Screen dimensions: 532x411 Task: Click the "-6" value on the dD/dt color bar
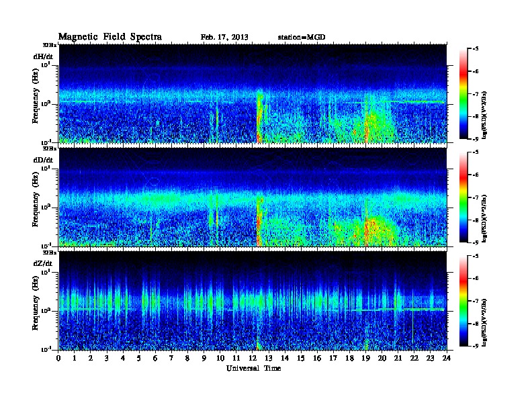coord(475,175)
